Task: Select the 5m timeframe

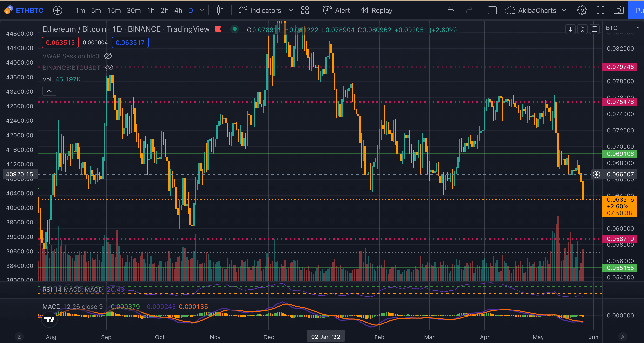Action: pyautogui.click(x=96, y=11)
